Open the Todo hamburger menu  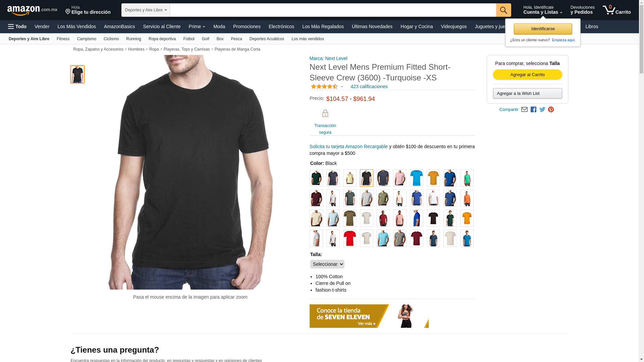point(17,26)
